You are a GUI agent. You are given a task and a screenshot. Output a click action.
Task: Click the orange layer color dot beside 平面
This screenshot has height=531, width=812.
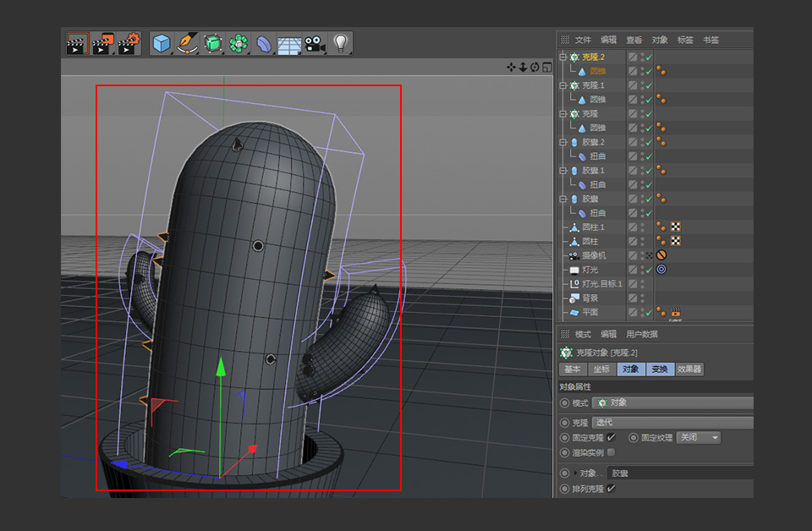coord(661,309)
